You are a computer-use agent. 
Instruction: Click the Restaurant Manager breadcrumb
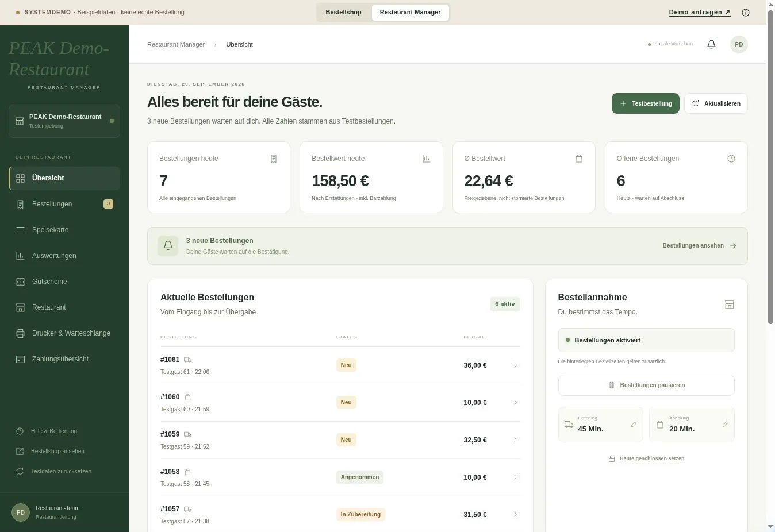click(176, 44)
